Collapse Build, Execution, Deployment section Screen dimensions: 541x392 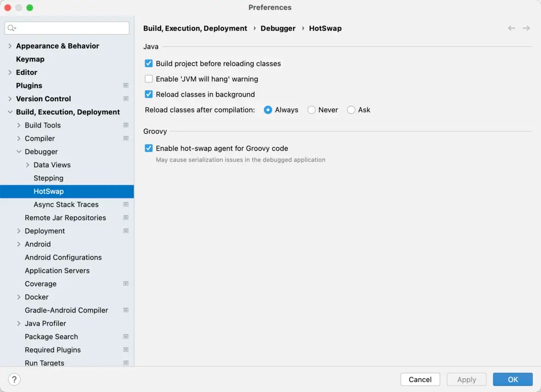10,112
